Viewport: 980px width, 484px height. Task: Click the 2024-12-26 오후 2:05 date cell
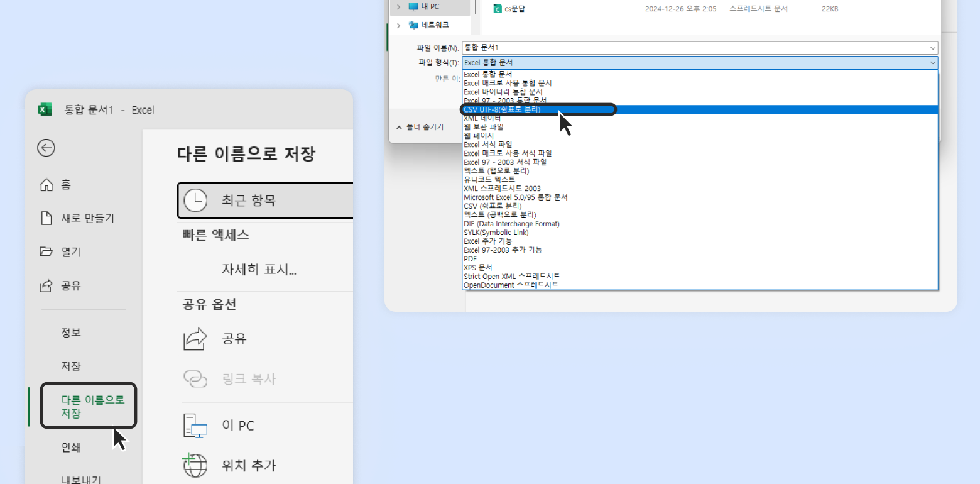tap(681, 9)
